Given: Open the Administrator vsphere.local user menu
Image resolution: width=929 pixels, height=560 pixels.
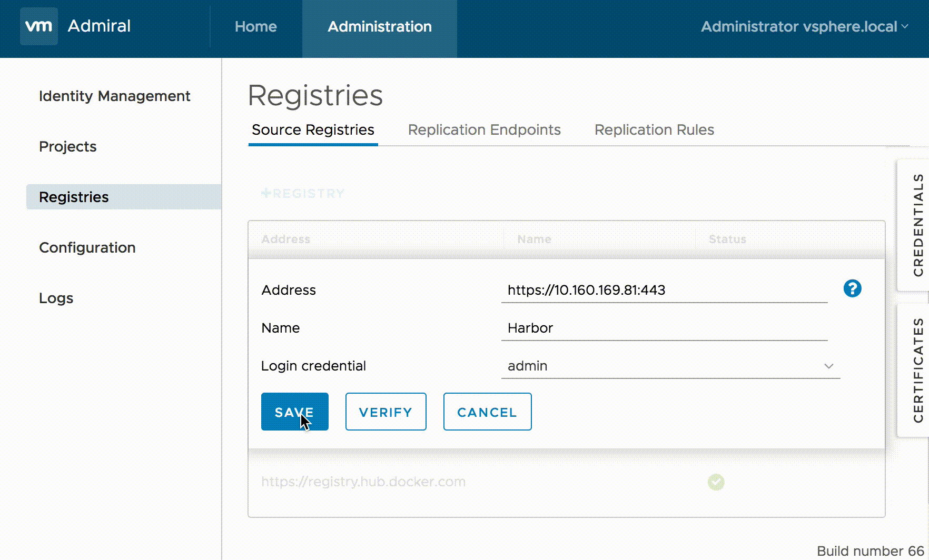Looking at the screenshot, I should click(x=804, y=27).
